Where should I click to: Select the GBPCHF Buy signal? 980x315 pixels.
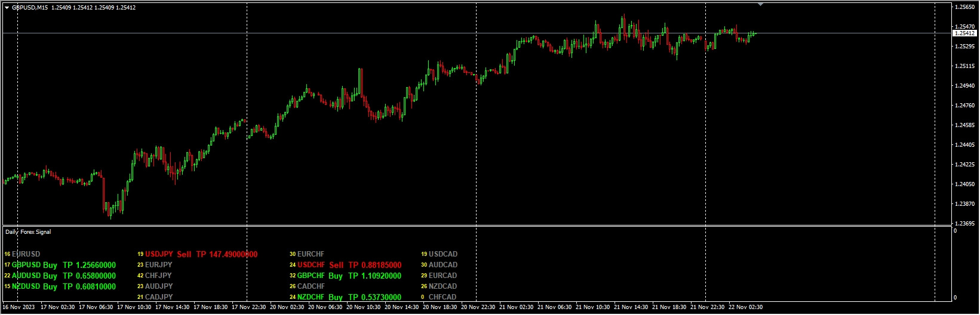pos(320,276)
